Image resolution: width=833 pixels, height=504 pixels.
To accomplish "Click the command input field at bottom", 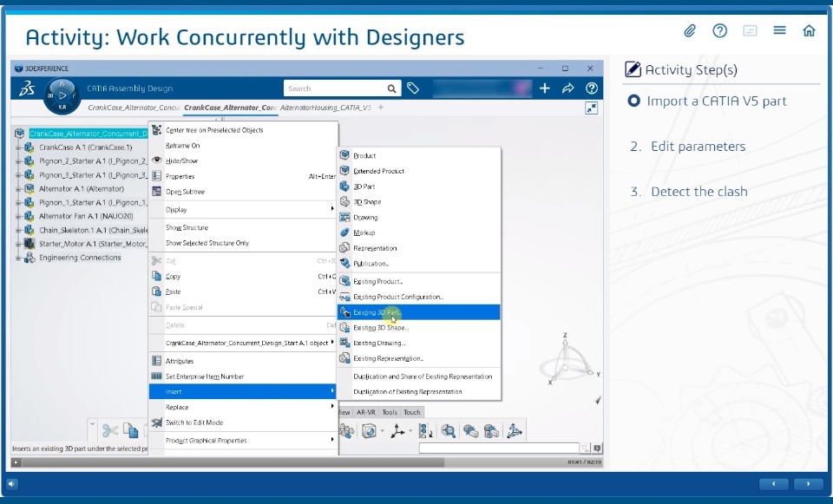I will (x=499, y=448).
